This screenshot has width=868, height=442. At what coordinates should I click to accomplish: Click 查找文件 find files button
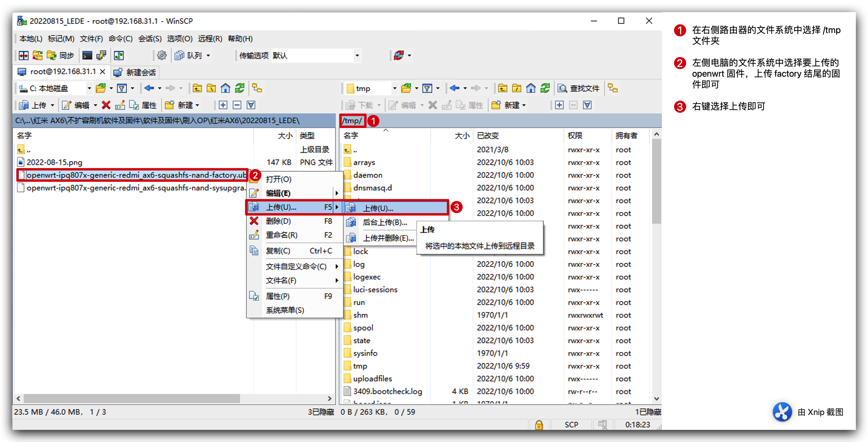pyautogui.click(x=578, y=89)
